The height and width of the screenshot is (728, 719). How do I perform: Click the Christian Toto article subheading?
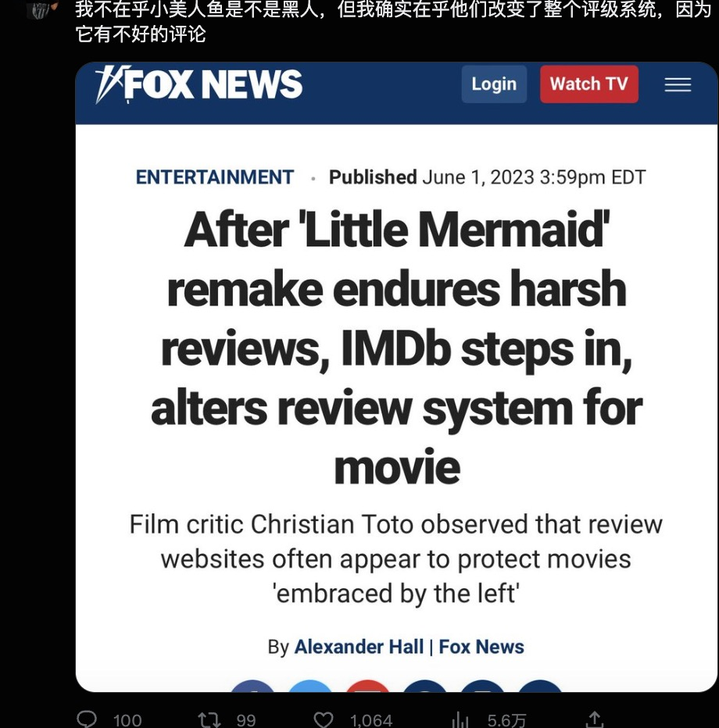(395, 559)
